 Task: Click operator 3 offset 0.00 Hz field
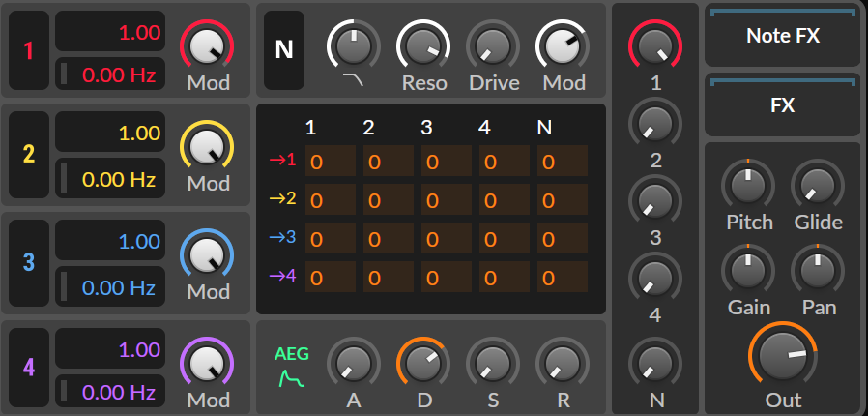pos(110,287)
